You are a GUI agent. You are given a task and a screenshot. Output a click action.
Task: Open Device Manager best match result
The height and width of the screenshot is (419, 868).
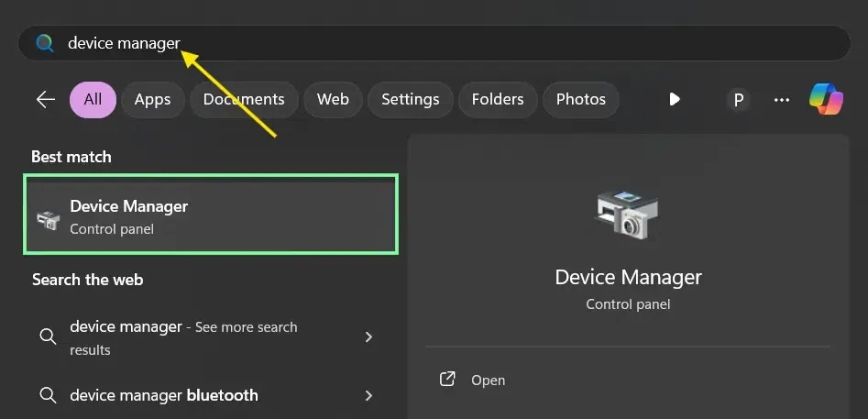pos(213,215)
